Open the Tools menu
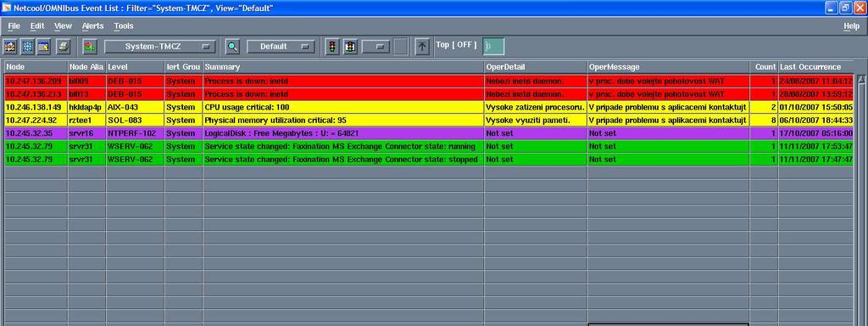The image size is (868, 326). pos(124,26)
